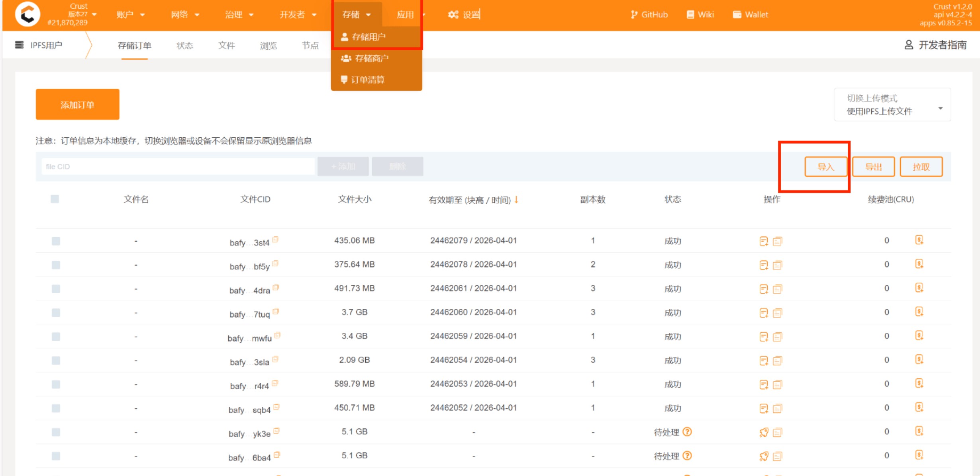Click rocket retry icon on bafy...yk3e row

point(763,432)
